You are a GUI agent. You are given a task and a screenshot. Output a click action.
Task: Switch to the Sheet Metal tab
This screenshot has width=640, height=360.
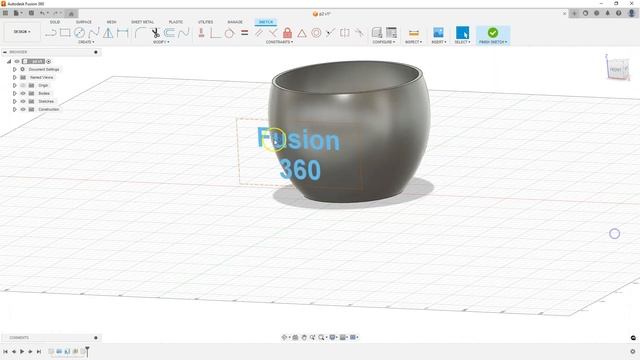tap(142, 22)
